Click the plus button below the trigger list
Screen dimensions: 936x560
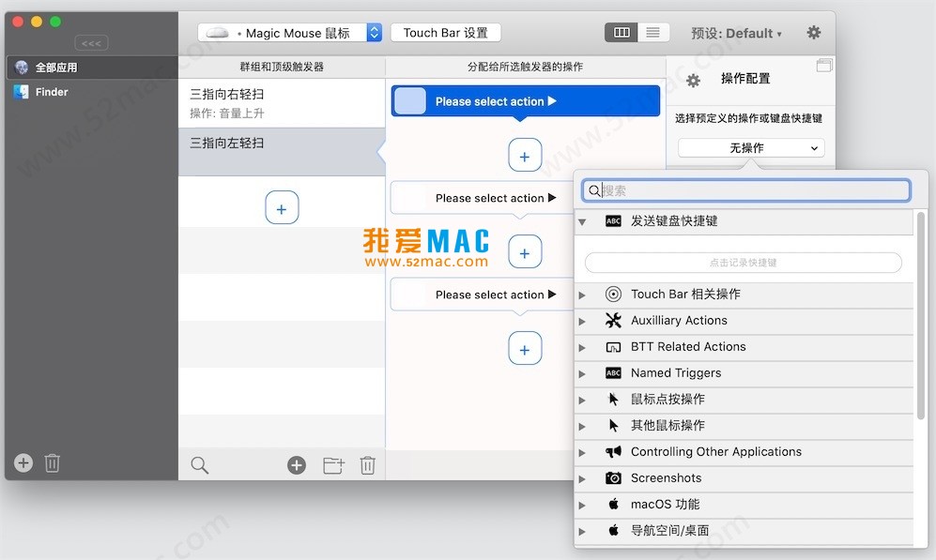(x=282, y=207)
